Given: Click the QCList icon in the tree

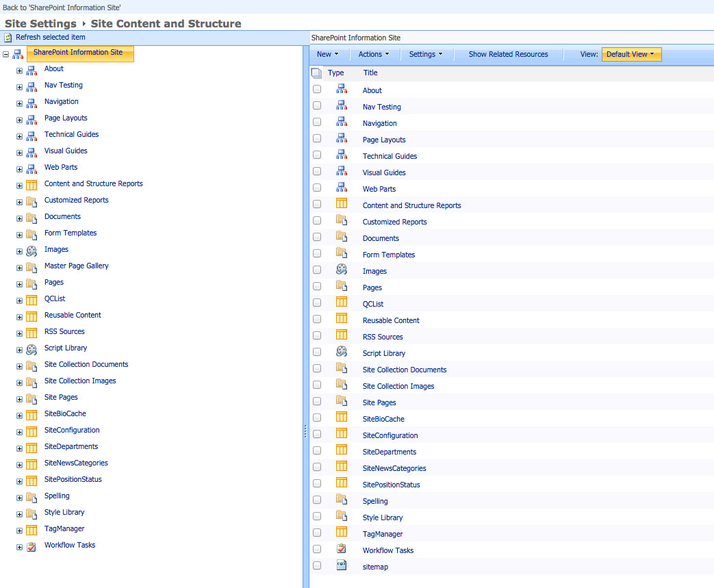Looking at the screenshot, I should click(x=31, y=300).
